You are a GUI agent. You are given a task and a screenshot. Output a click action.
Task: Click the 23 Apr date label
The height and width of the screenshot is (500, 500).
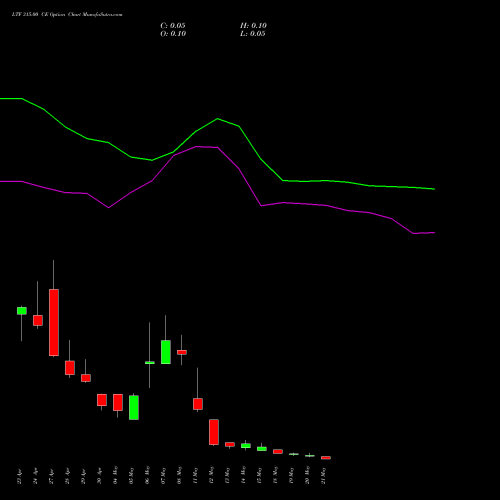click(x=20, y=476)
